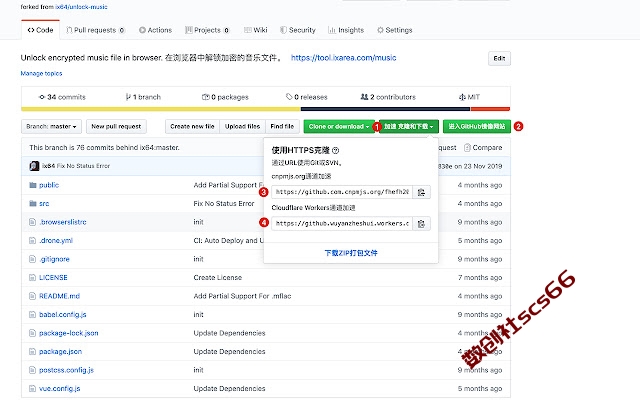
Task: Open the Clone or download dropdown
Action: click(339, 127)
